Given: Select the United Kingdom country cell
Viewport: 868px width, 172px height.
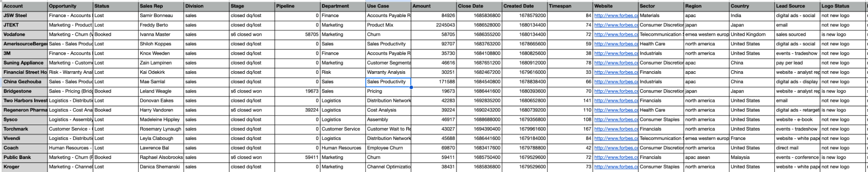Looking at the screenshot, I should [x=752, y=34].
